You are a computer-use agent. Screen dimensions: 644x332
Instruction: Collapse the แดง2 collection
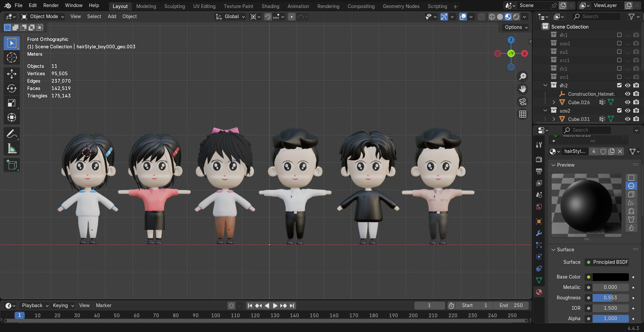(x=545, y=111)
